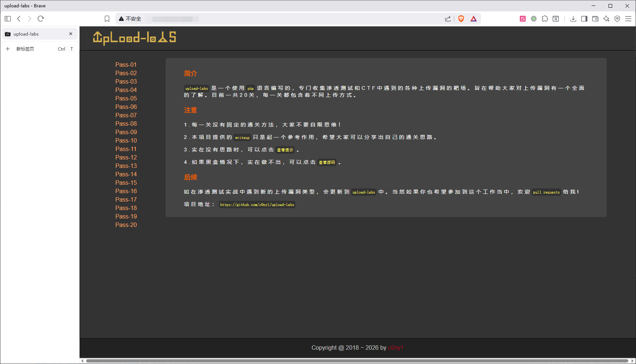The height and width of the screenshot is (364, 636).
Task: Go to Pass-08 level
Action: pos(126,124)
